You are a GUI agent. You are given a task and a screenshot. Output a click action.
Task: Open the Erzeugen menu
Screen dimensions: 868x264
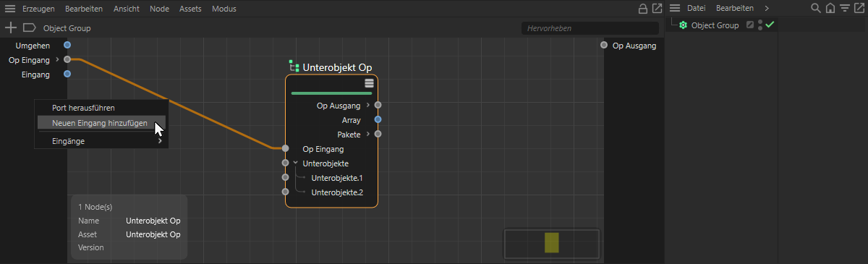pos(39,9)
